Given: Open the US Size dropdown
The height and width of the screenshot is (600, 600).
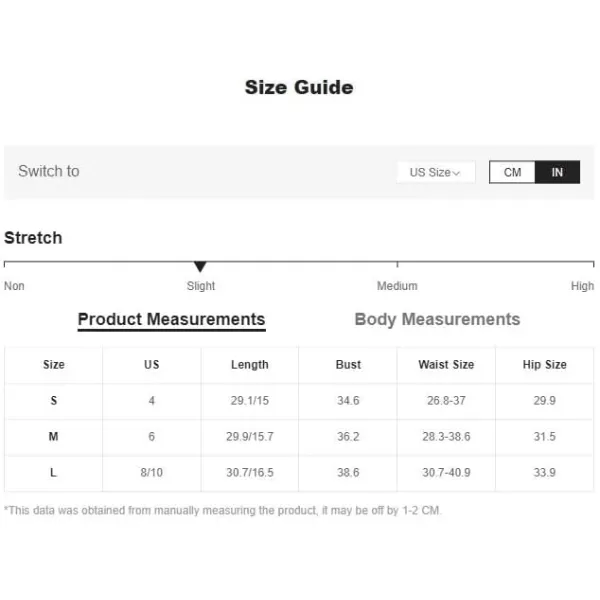Looking at the screenshot, I should [x=436, y=172].
